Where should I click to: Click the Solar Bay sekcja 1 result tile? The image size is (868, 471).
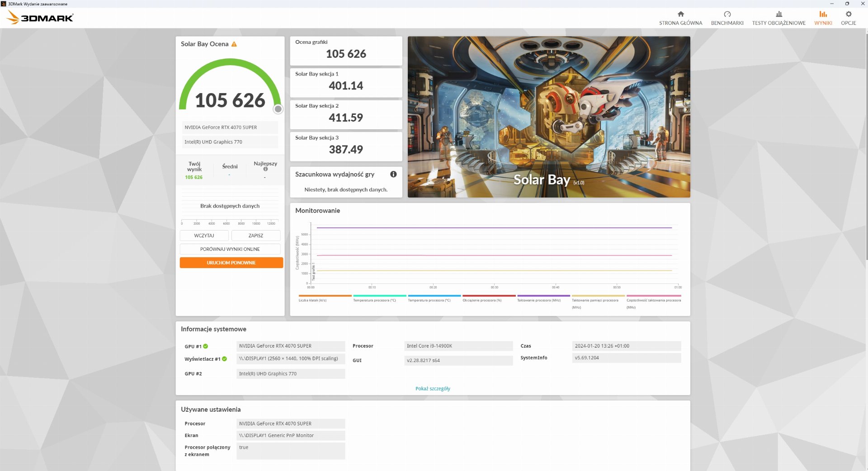click(x=346, y=83)
